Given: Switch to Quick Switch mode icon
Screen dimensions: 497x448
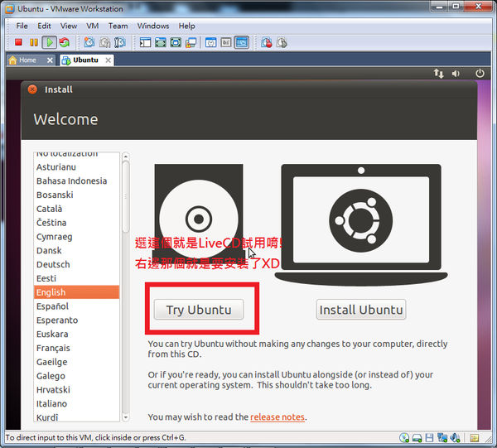Looking at the screenshot, I should pyautogui.click(x=161, y=42).
